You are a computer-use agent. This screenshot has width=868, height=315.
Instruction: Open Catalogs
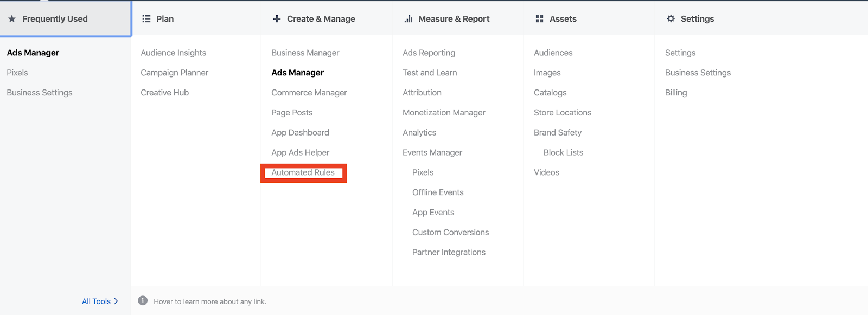click(x=550, y=93)
